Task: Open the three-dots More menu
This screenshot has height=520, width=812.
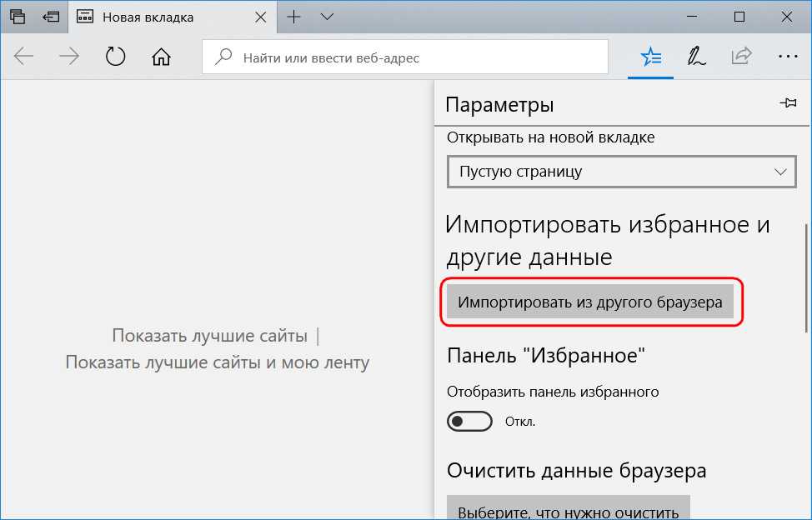Action: 786,57
